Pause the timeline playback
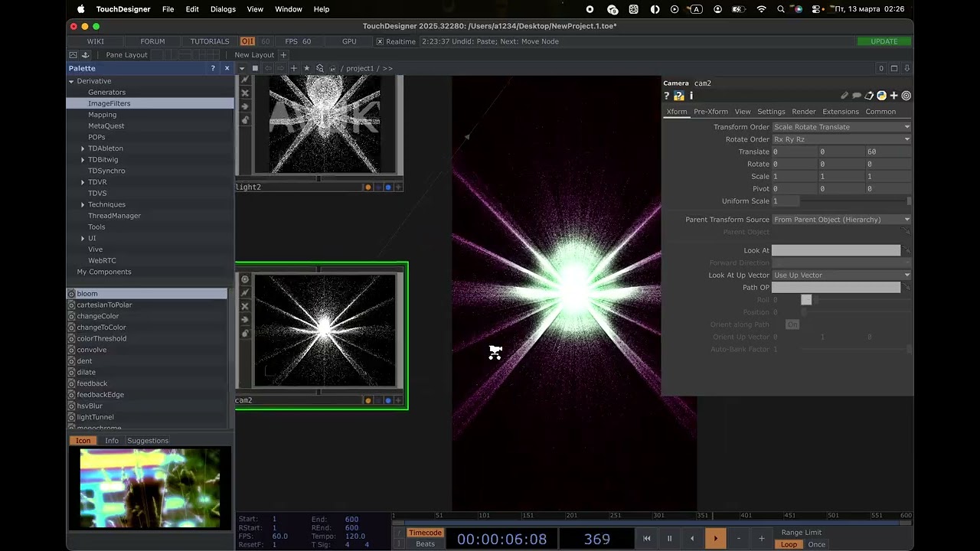This screenshot has height=551, width=980. [669, 538]
